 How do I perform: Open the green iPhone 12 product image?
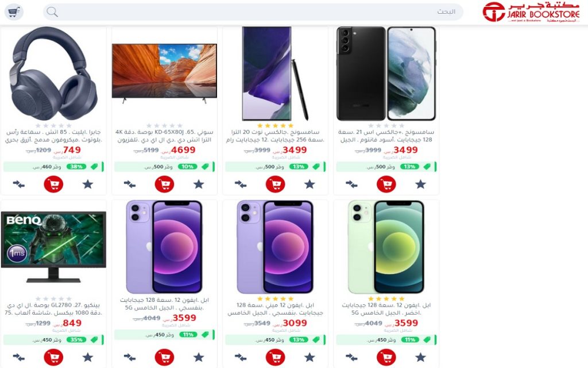click(386, 247)
